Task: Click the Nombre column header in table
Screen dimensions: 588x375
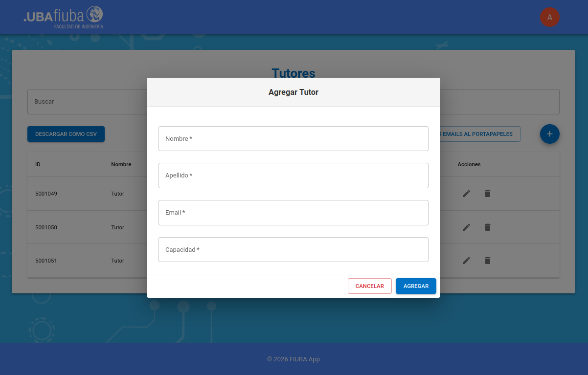Action: coord(121,164)
